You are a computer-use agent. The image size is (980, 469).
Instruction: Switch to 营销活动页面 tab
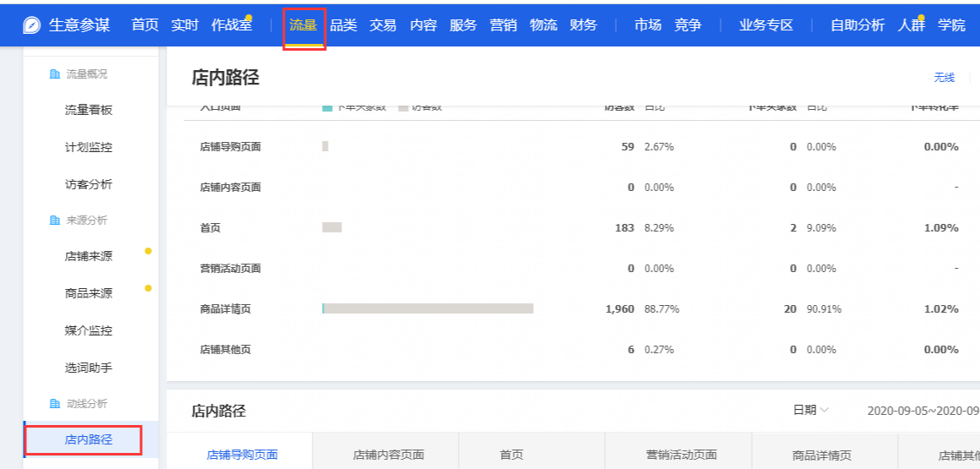(681, 455)
